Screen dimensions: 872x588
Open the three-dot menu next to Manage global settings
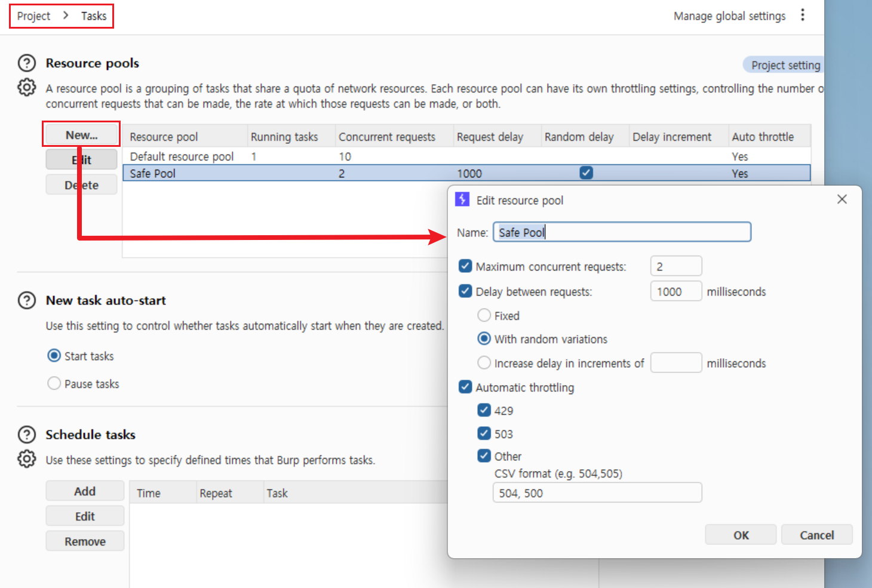(x=803, y=15)
